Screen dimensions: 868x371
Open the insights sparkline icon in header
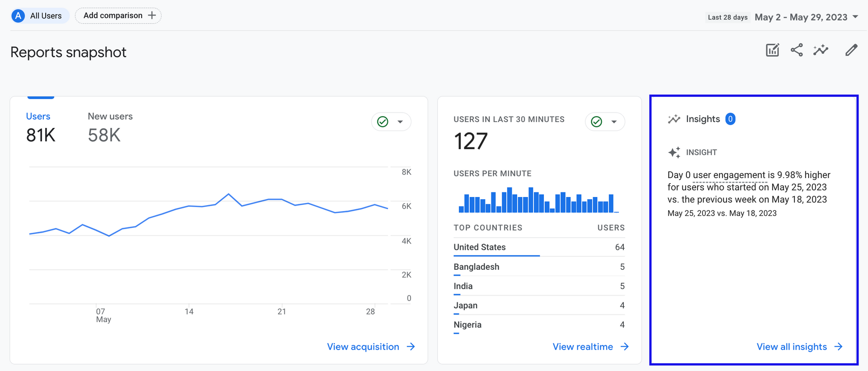821,50
